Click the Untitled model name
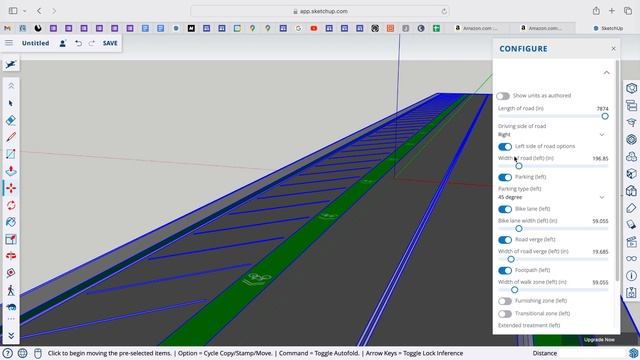The width and height of the screenshot is (640, 360). pyautogui.click(x=36, y=43)
